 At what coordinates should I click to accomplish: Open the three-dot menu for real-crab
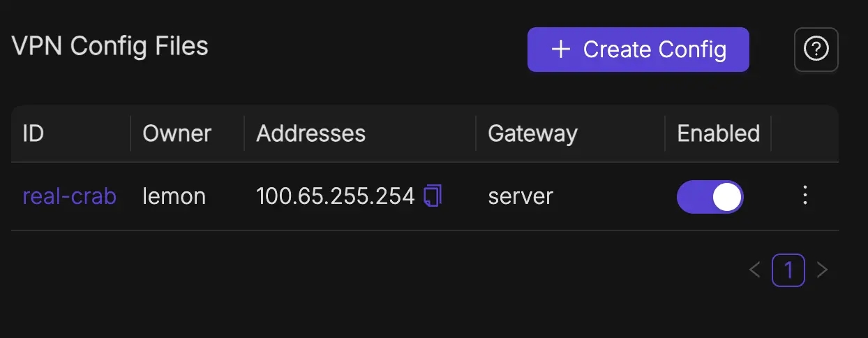805,196
